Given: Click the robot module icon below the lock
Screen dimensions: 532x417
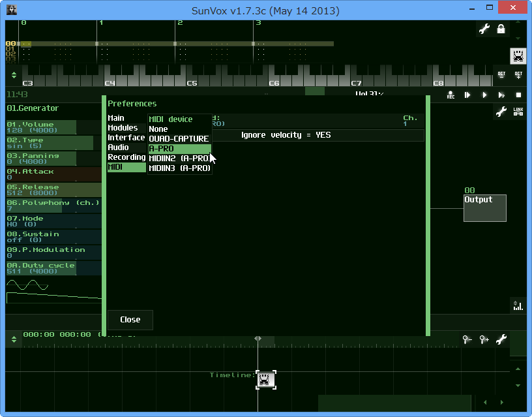Looking at the screenshot, I should 518,55.
